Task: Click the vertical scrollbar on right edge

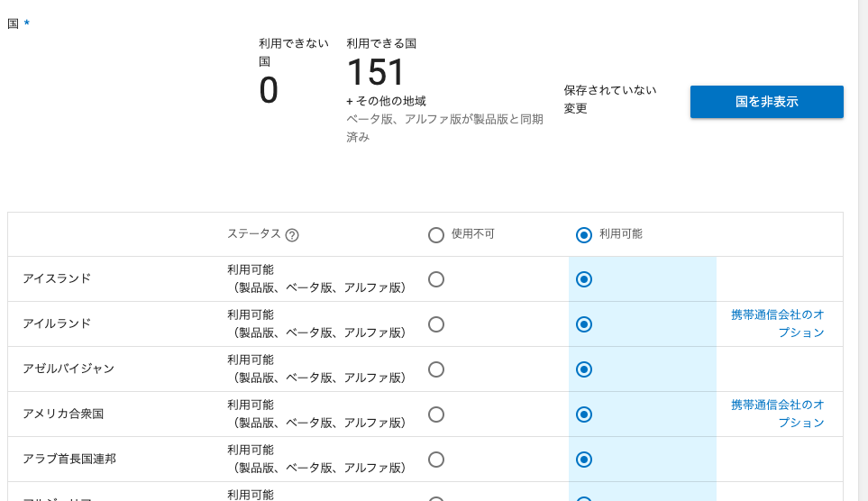Action: pos(863,250)
